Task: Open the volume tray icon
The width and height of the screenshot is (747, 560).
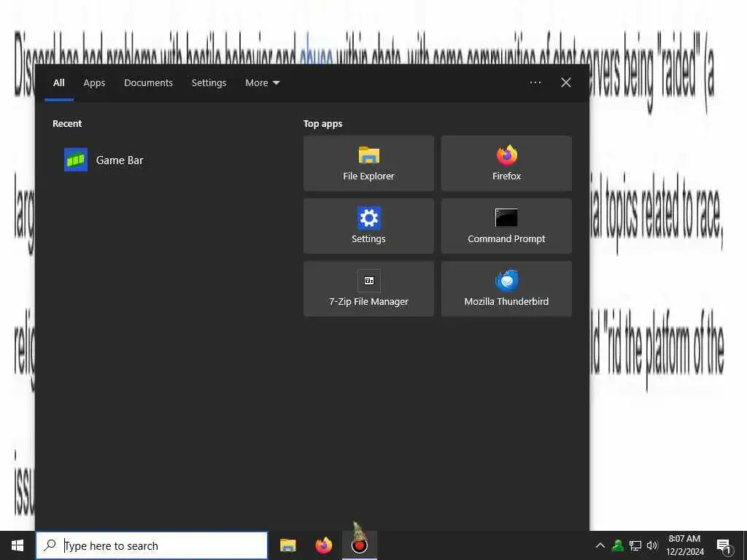Action: (x=651, y=545)
